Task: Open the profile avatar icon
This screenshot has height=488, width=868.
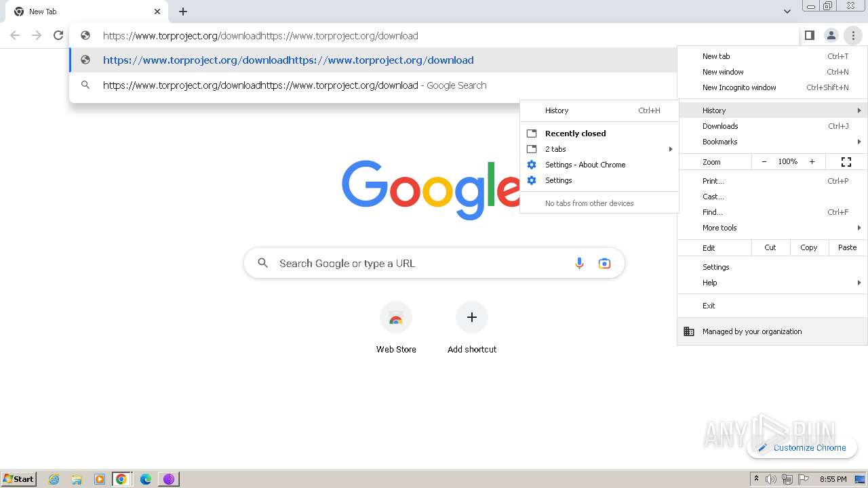Action: pyautogui.click(x=831, y=35)
